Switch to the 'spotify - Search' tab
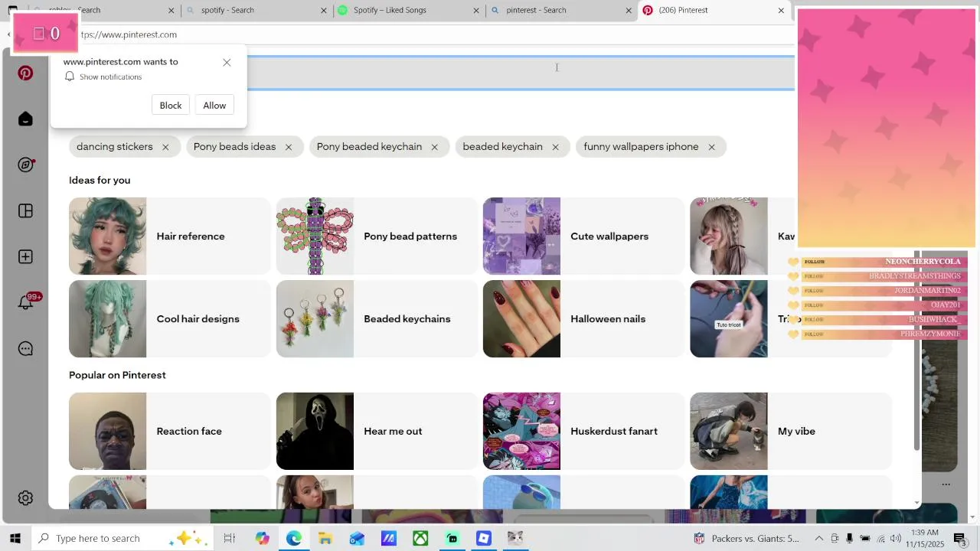Screen dimensions: 980x551 (x=255, y=10)
